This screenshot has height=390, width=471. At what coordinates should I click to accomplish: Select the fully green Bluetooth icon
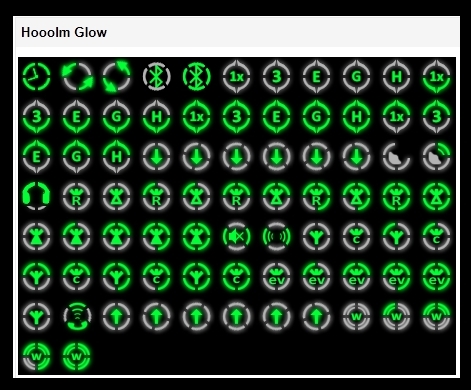coord(197,77)
